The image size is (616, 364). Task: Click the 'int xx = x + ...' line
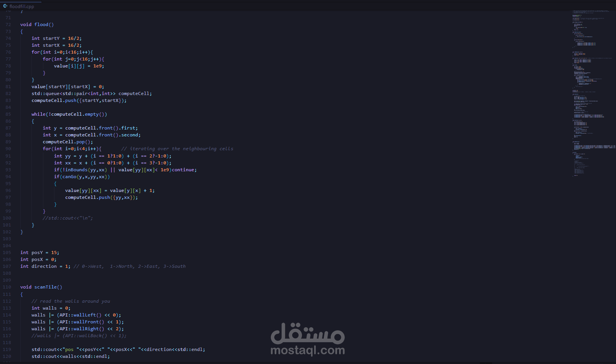(112, 163)
